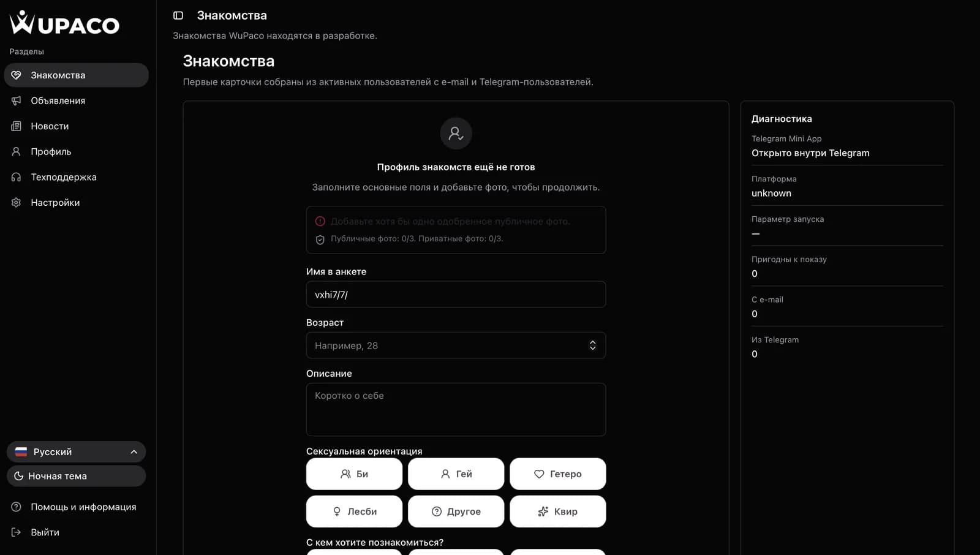Screen dimensions: 980x555
Task: Focus the Возраст number field
Action: pos(456,345)
